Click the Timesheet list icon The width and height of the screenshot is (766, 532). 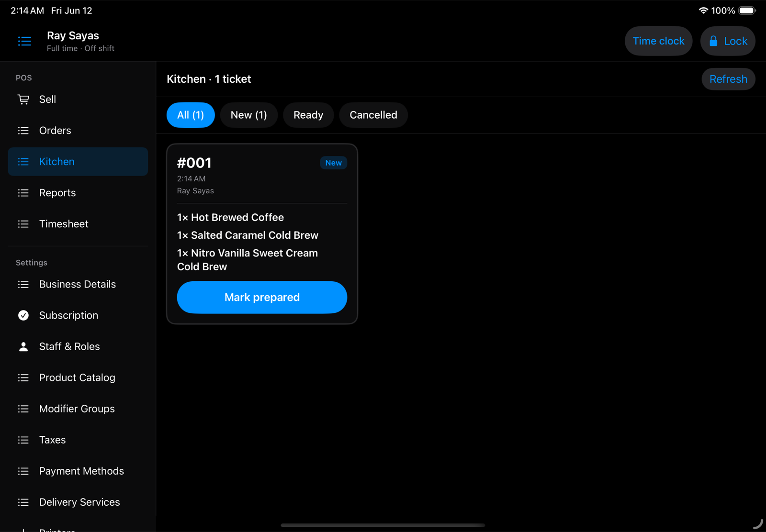click(23, 224)
